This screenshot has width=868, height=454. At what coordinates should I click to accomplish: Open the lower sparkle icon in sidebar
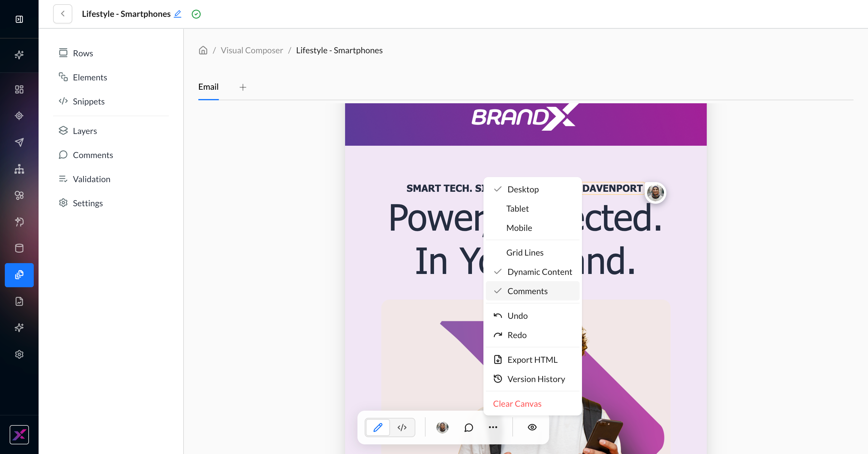19,328
